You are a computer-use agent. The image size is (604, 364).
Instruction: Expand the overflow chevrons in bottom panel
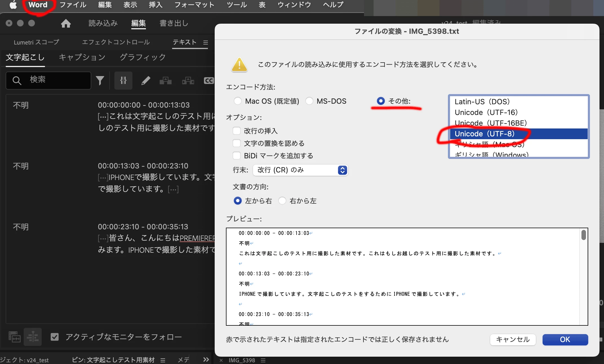point(206,359)
